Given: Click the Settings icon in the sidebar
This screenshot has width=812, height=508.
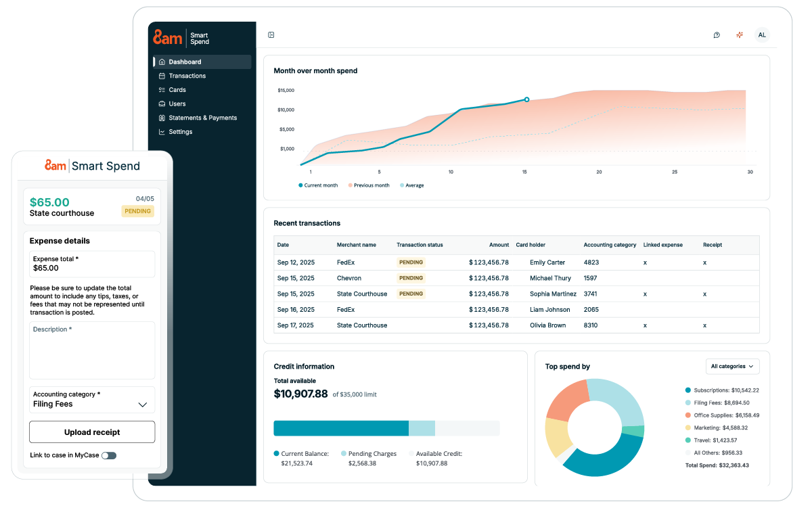Looking at the screenshot, I should (x=162, y=132).
